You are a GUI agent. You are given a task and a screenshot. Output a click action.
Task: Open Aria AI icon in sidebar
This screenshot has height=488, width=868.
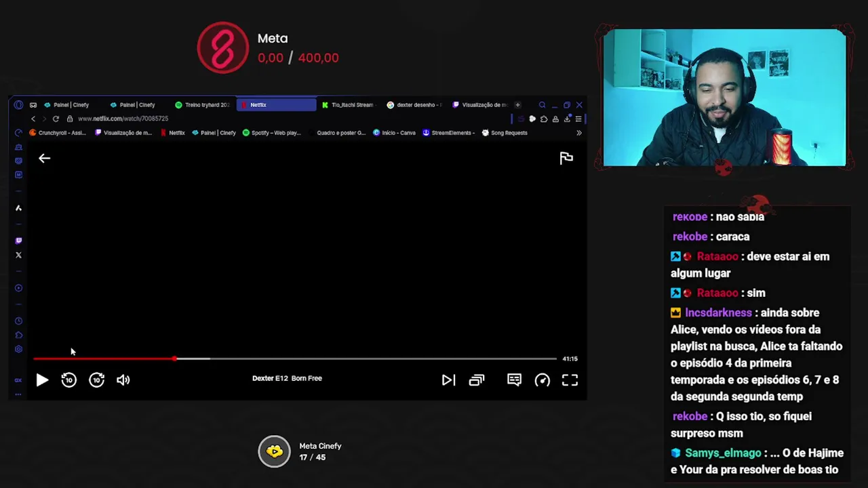[18, 208]
